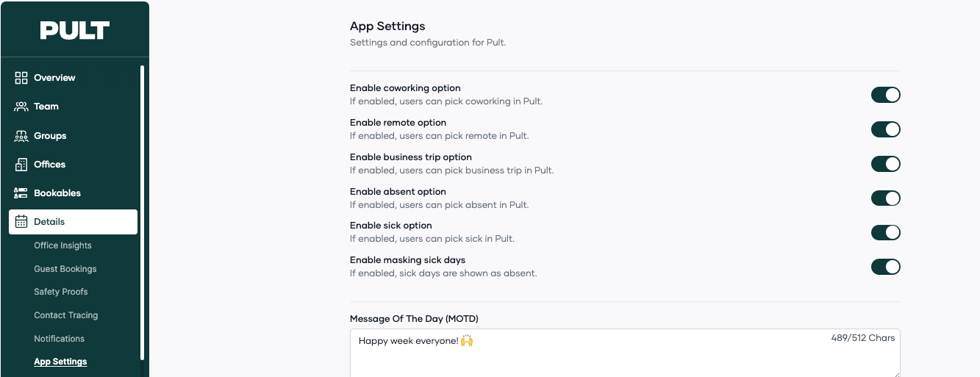Toggle the business trip option

click(x=885, y=164)
